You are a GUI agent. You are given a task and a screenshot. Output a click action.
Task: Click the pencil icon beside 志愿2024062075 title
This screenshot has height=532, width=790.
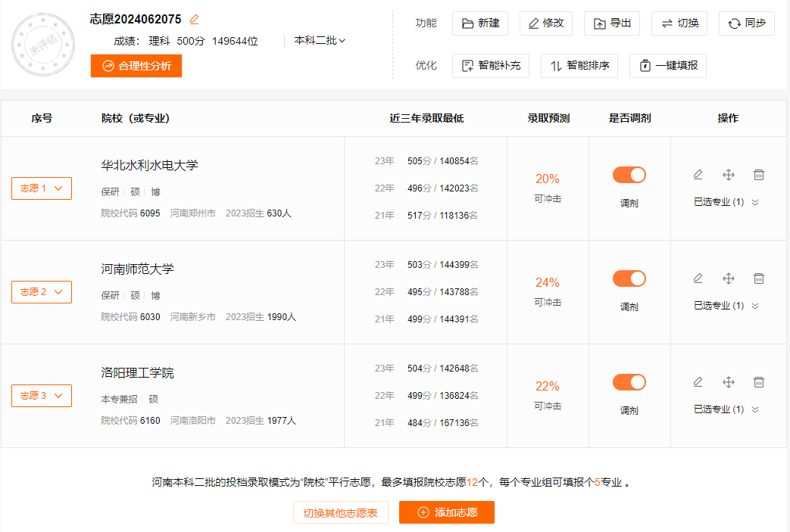point(195,19)
